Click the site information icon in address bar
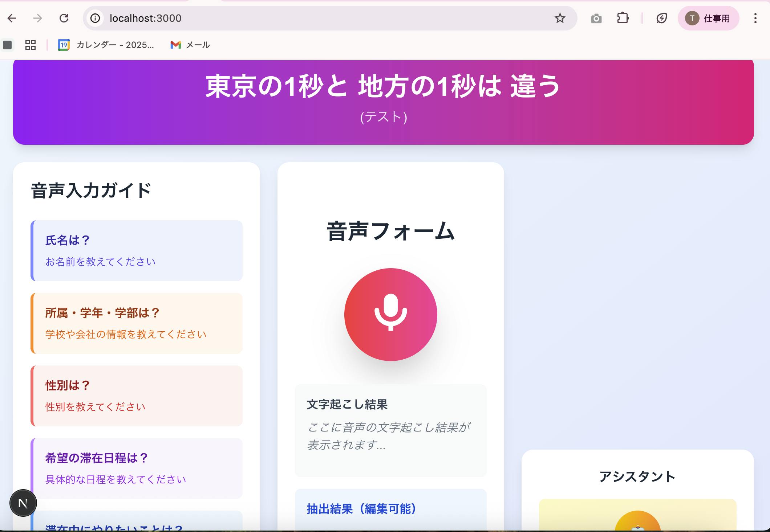The height and width of the screenshot is (532, 770). coord(95,18)
